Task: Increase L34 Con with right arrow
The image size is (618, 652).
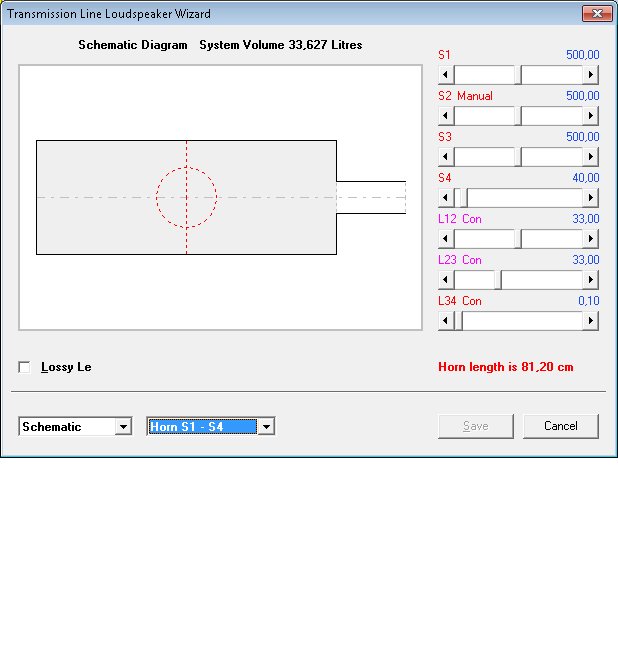Action: coord(591,321)
